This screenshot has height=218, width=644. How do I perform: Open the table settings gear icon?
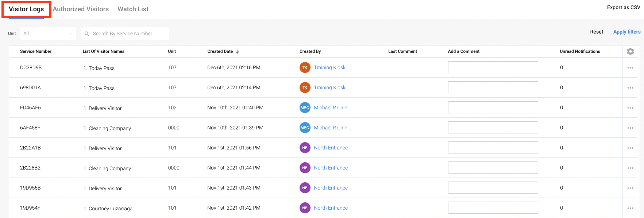(630, 51)
